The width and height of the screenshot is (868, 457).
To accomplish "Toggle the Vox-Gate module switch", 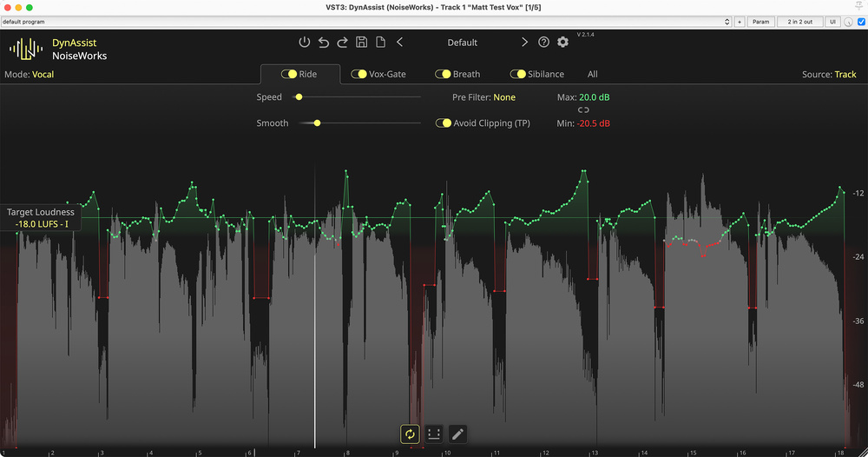I will tap(358, 75).
